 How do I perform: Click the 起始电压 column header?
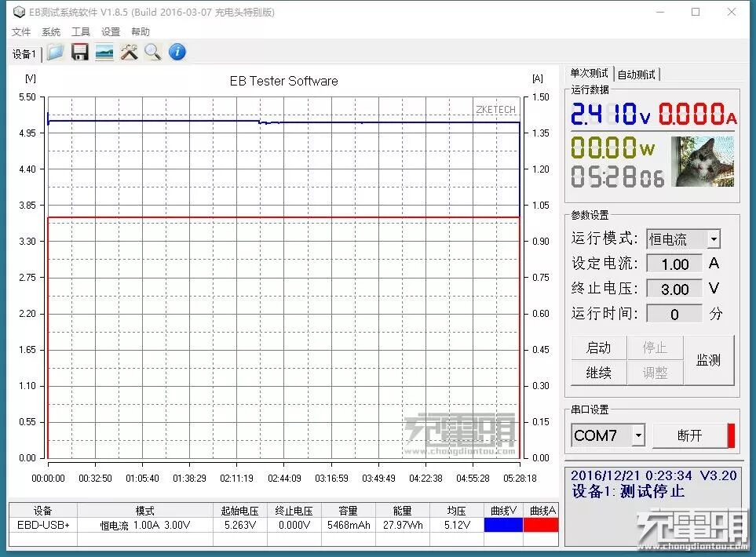click(240, 511)
